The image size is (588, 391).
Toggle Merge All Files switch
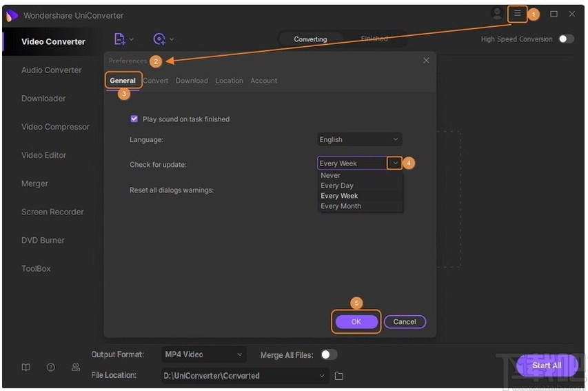pos(329,354)
